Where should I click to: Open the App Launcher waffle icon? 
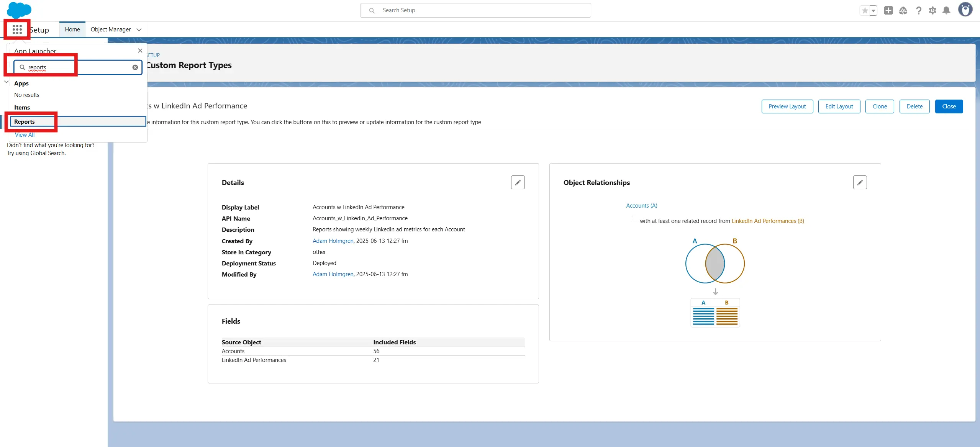(x=17, y=29)
